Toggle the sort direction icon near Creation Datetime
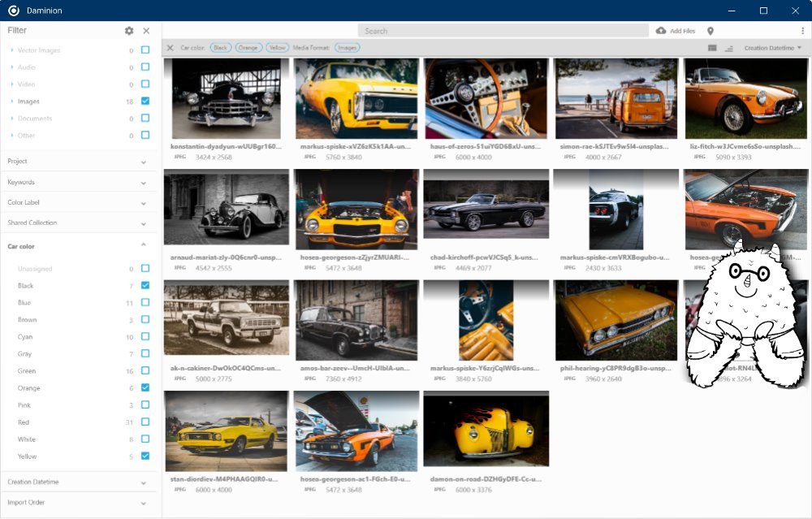This screenshot has width=812, height=519. (729, 48)
